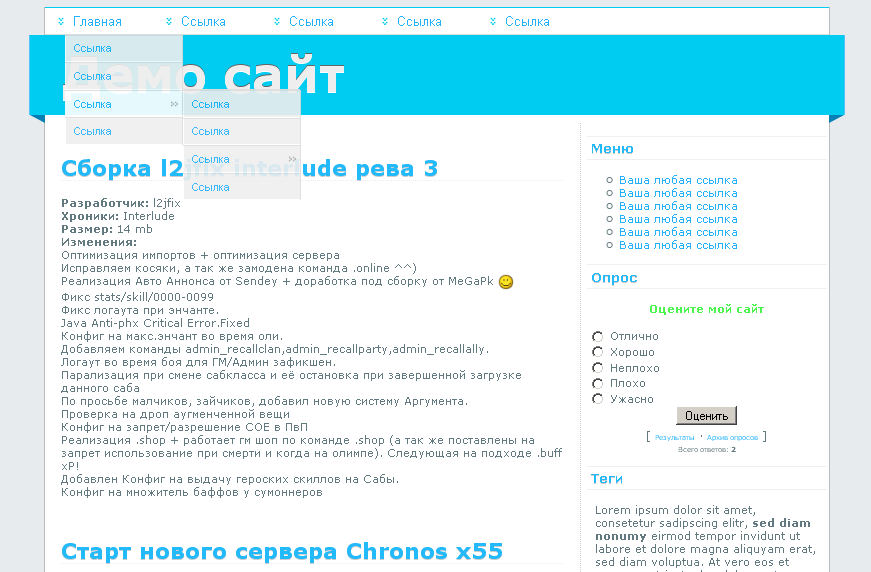Viewport: 871px width, 572px height.
Task: Click the chevron icon of the last top navigation item
Action: click(x=494, y=21)
